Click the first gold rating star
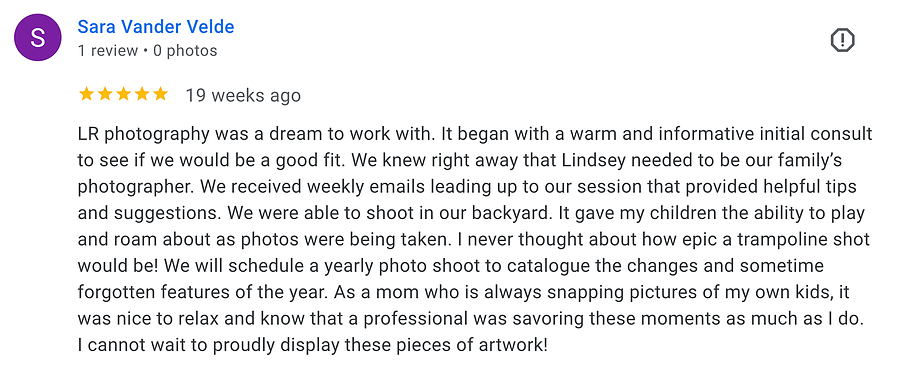 point(86,94)
